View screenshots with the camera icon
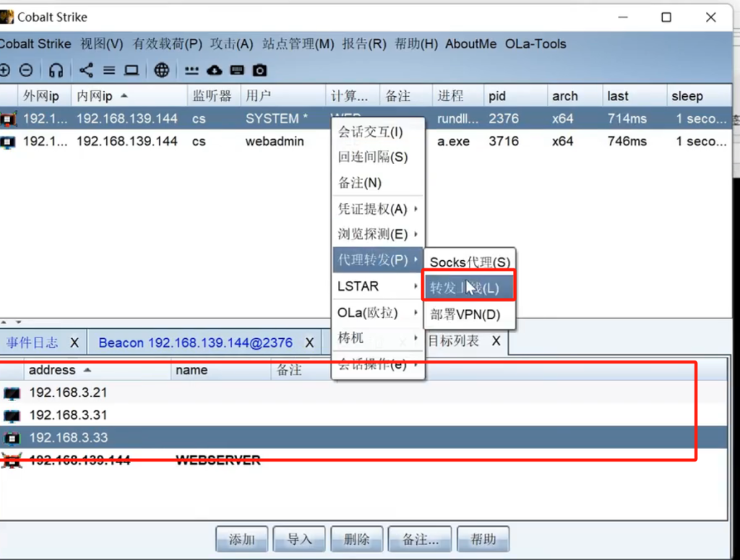The width and height of the screenshot is (740, 560). coord(259,70)
